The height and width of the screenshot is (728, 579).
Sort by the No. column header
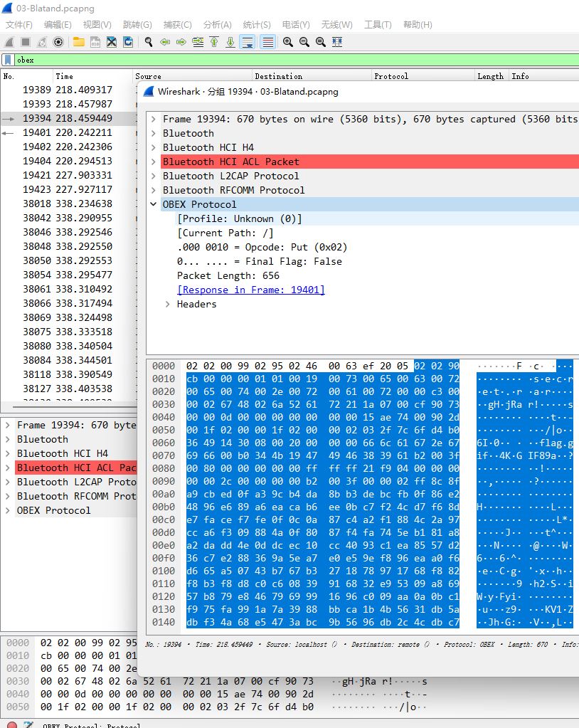(27, 76)
